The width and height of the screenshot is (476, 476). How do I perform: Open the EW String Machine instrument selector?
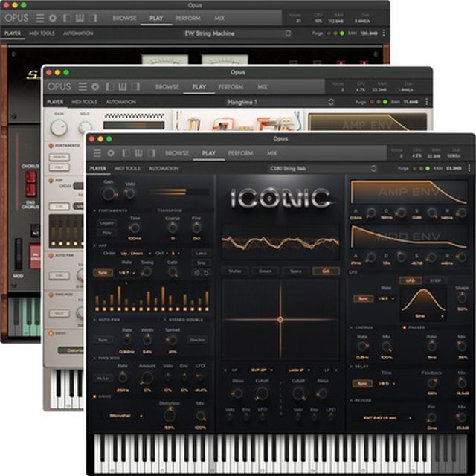pyautogui.click(x=237, y=33)
